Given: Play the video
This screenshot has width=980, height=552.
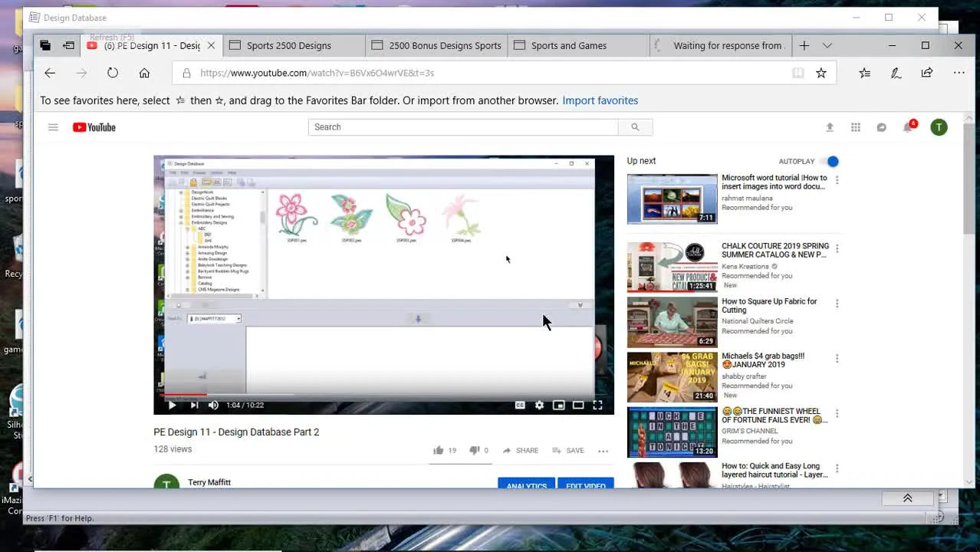Looking at the screenshot, I should [172, 405].
